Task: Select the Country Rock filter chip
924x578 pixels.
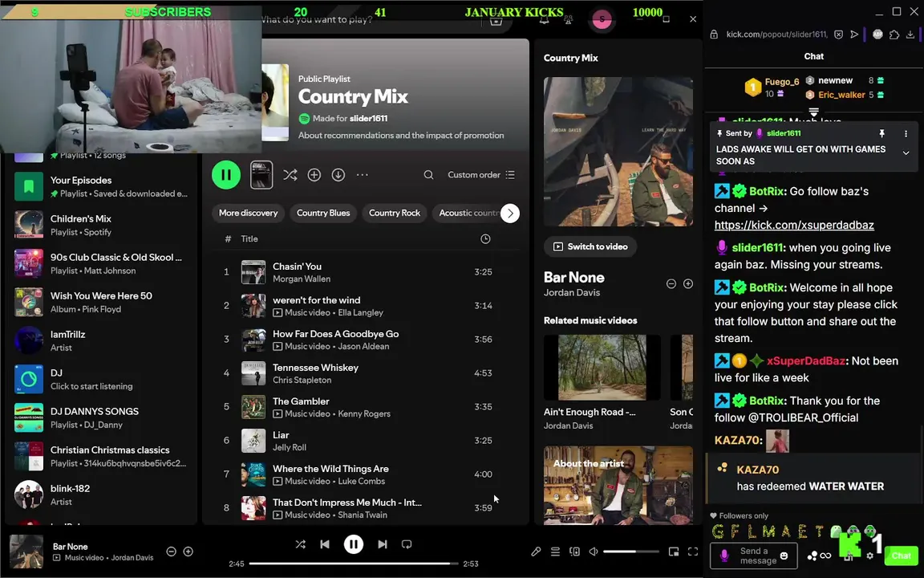Action: (395, 213)
